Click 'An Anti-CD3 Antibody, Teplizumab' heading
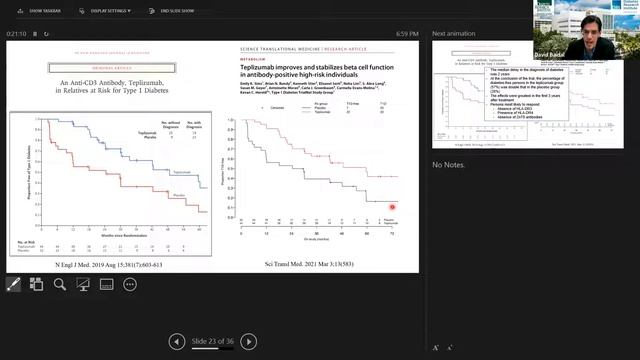This screenshot has width=640, height=360. (x=112, y=87)
